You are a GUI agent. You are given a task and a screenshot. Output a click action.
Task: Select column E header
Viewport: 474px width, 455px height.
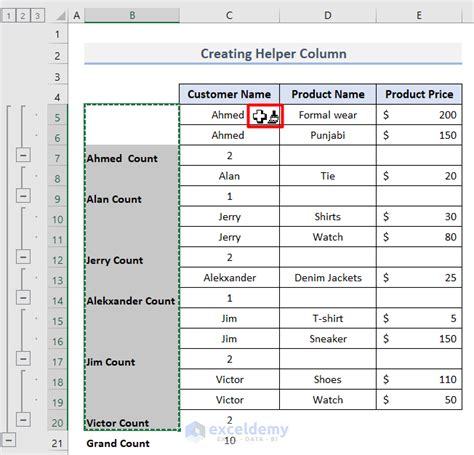(x=419, y=15)
